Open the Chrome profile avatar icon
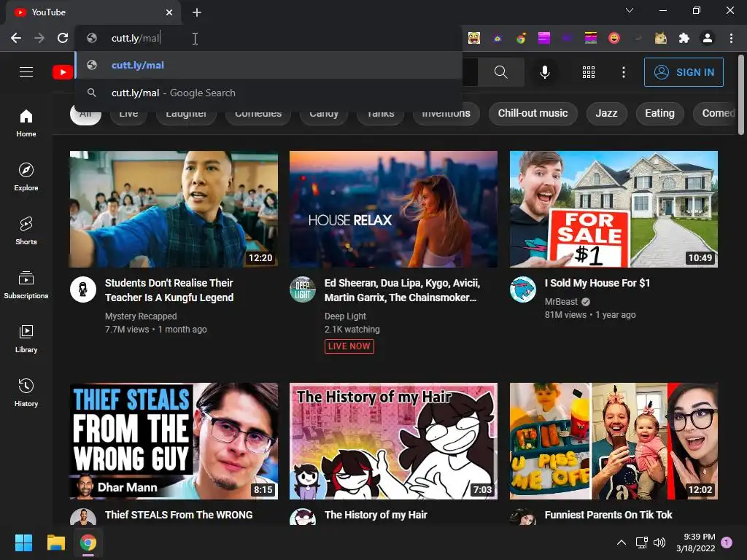The width and height of the screenshot is (747, 560). [x=708, y=38]
